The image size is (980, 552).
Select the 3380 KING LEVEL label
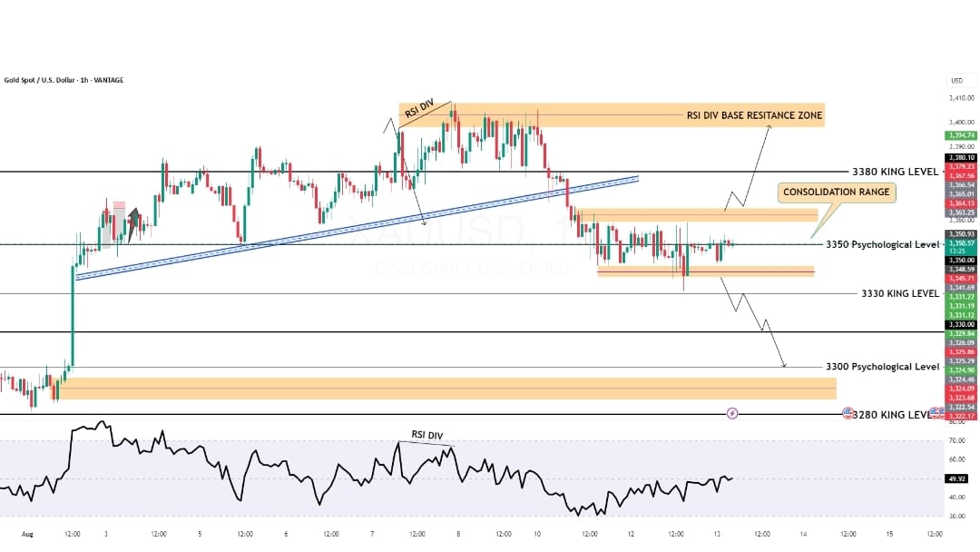coord(895,172)
